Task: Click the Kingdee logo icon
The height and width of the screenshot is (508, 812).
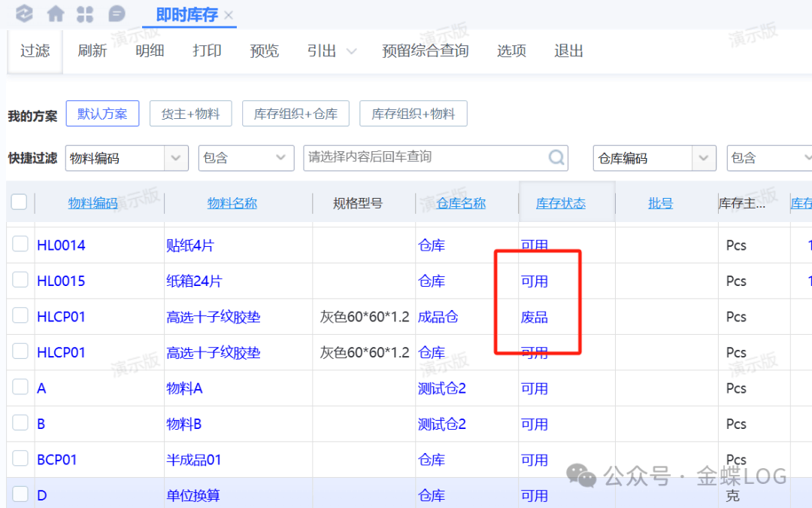Action: (x=24, y=14)
